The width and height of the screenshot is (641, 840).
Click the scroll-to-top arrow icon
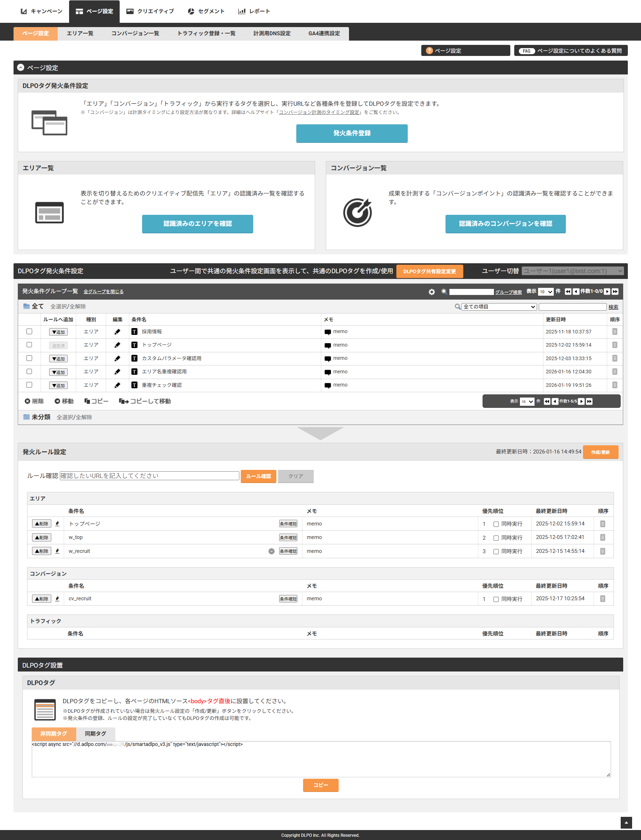coord(626,823)
